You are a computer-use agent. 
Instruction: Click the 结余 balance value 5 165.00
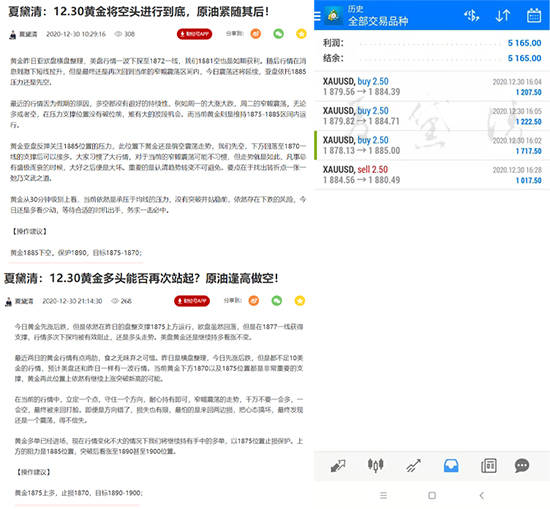pyautogui.click(x=524, y=58)
